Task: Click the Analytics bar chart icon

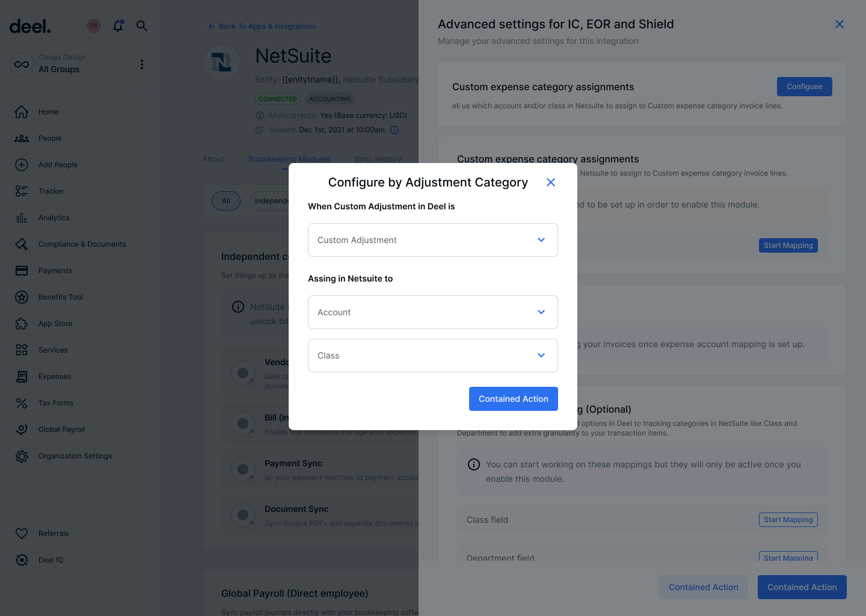Action: click(22, 218)
